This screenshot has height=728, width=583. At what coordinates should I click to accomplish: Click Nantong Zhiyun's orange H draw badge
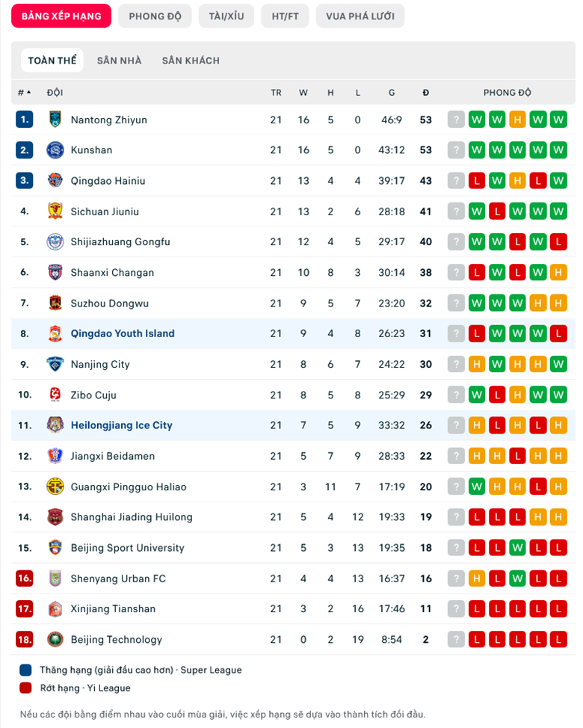517,120
